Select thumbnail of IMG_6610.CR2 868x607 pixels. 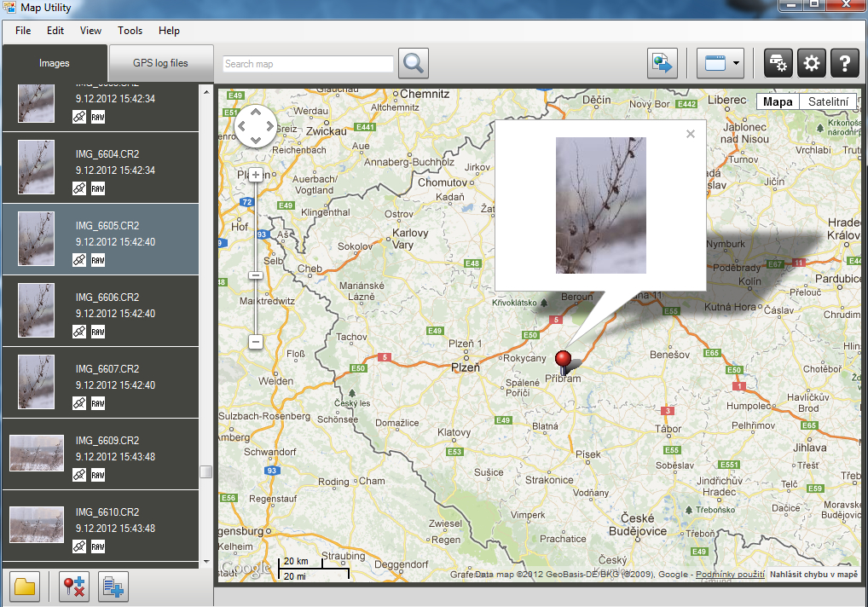coord(37,524)
